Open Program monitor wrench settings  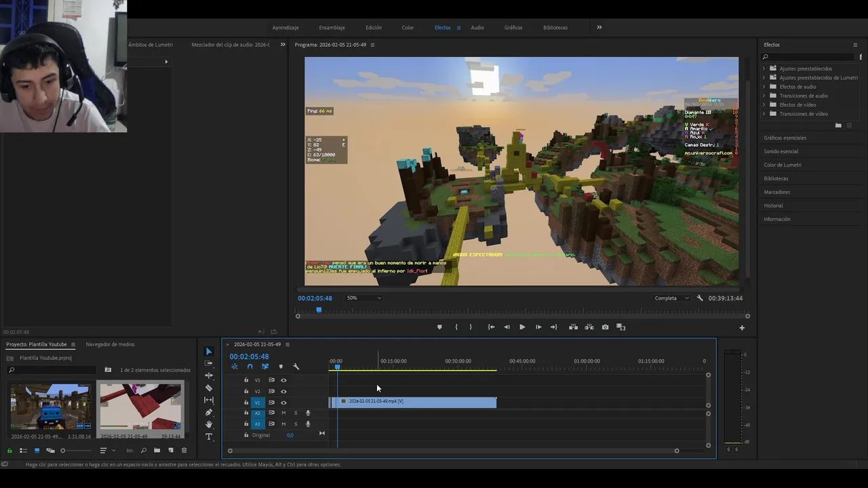point(700,298)
